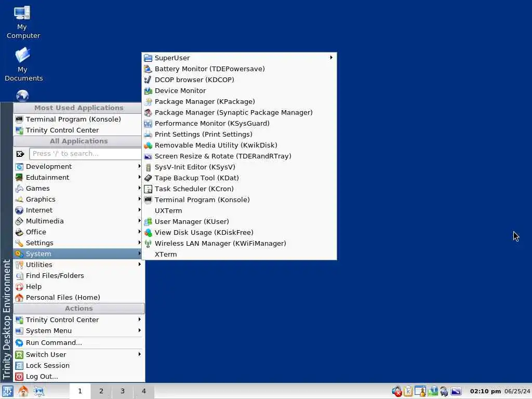Click the display resize tray icon
Image resolution: width=532 pixels, height=399 pixels.
(456, 391)
